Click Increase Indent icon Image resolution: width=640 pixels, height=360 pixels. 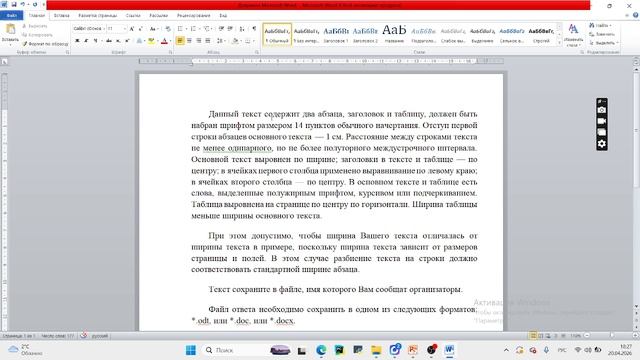point(230,29)
